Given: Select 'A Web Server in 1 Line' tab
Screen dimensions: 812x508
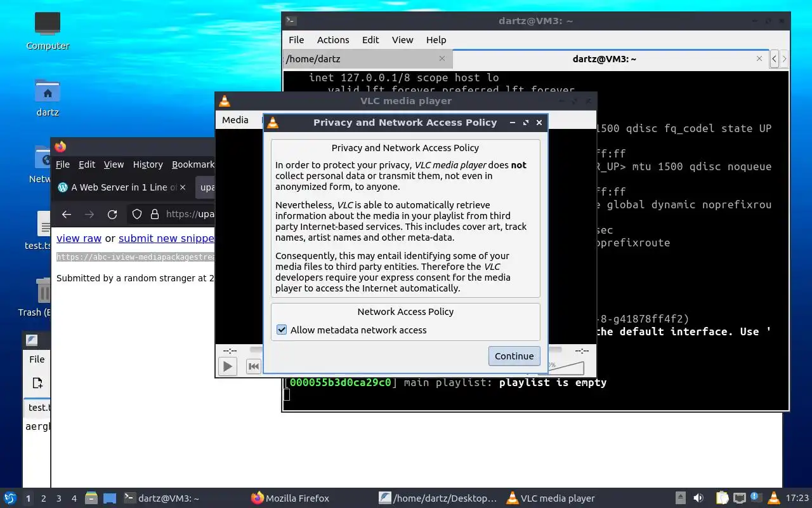Looking at the screenshot, I should coord(122,187).
